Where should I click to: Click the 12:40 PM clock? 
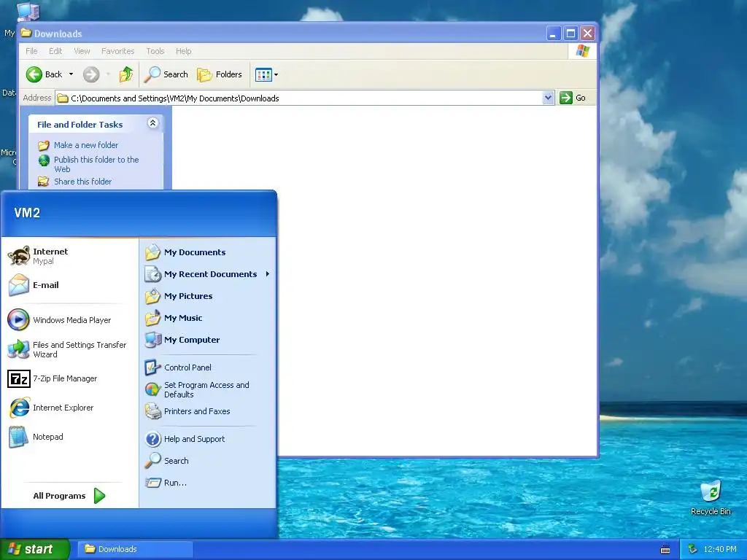720,550
